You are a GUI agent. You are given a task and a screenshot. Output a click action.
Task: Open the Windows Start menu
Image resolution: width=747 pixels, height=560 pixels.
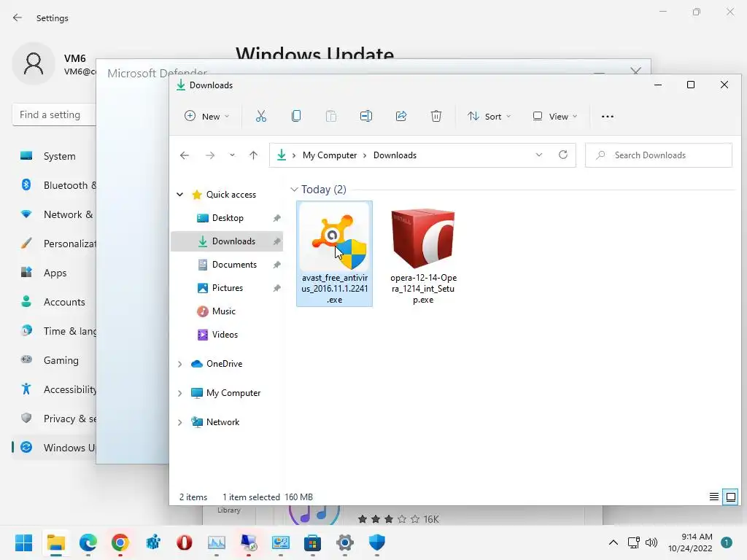[x=24, y=542]
